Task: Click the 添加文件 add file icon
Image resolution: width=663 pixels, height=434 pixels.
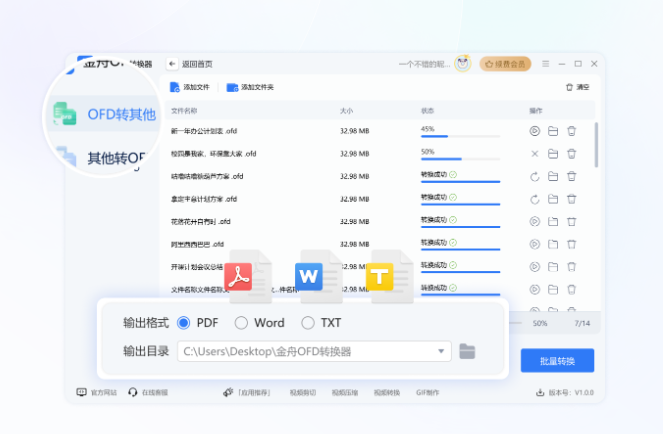Action: pos(175,87)
